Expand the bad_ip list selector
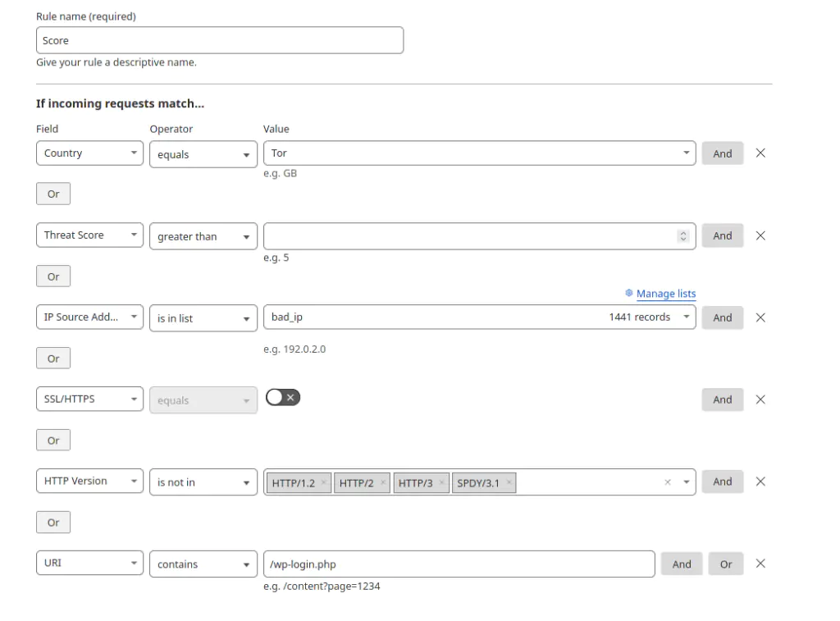 tap(686, 317)
